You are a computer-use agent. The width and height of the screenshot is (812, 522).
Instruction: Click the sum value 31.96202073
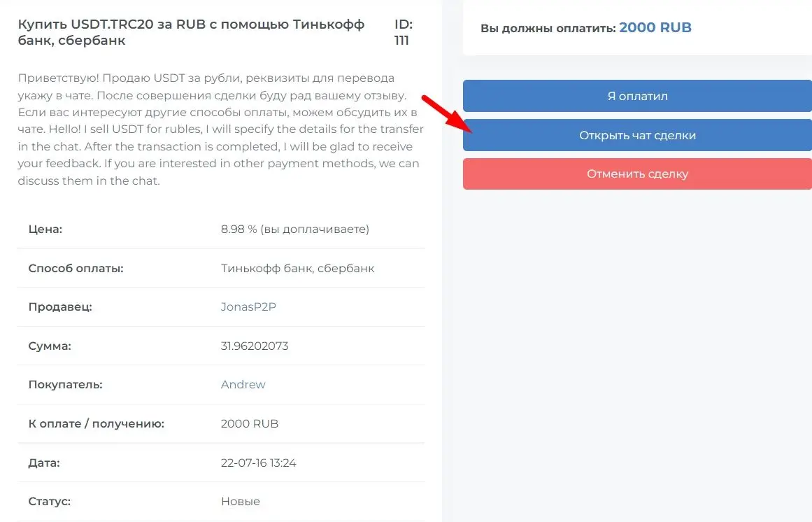point(255,346)
